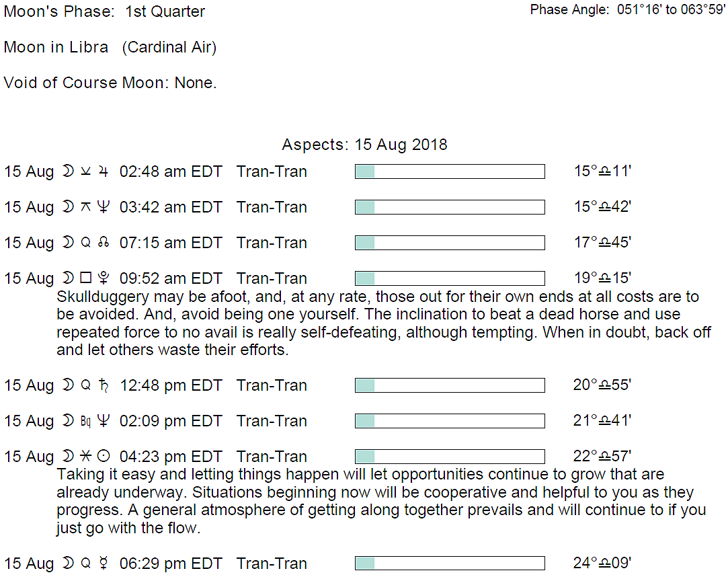The width and height of the screenshot is (728, 581).
Task: Click the Saturn glyph in the 12:48 pm row
Action: [103, 386]
